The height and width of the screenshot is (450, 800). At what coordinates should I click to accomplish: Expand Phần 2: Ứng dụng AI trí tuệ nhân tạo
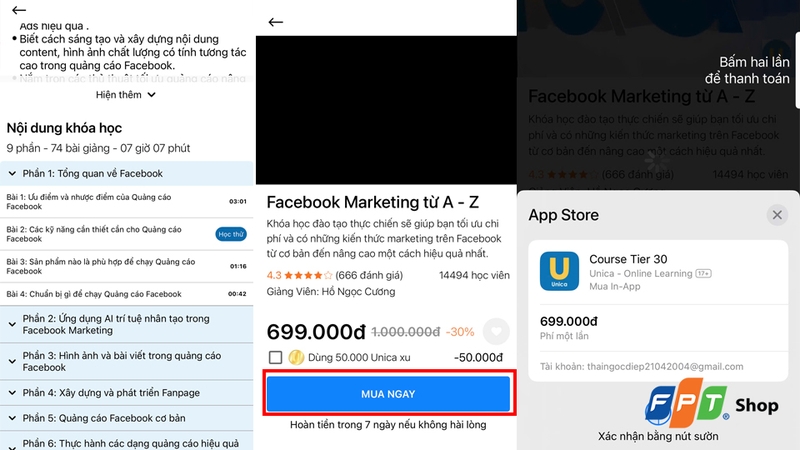coord(127,324)
